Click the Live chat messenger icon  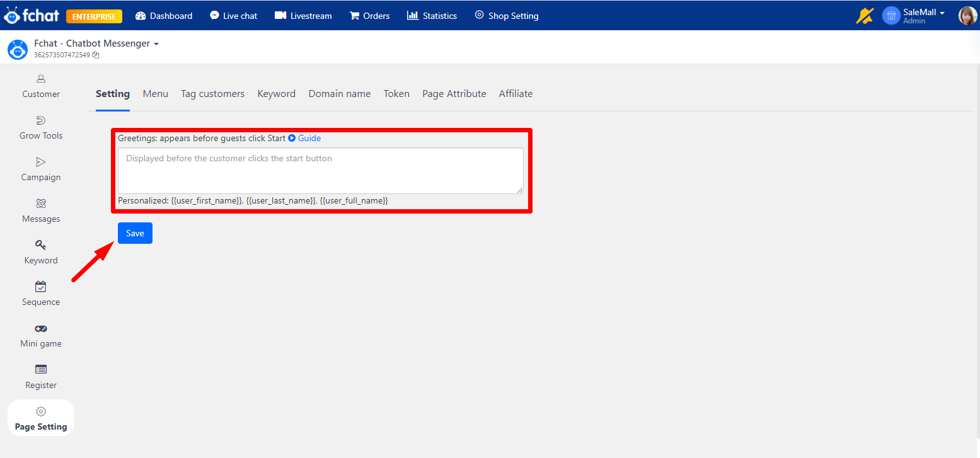[215, 16]
